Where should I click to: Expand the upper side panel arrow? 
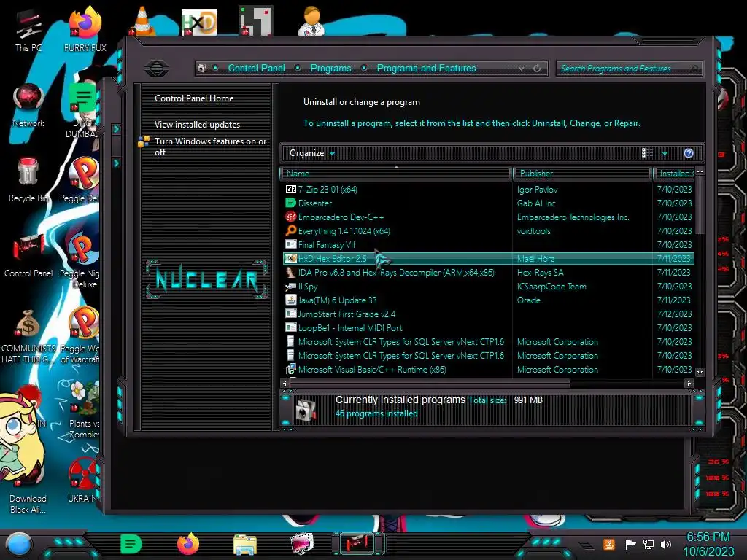point(116,129)
